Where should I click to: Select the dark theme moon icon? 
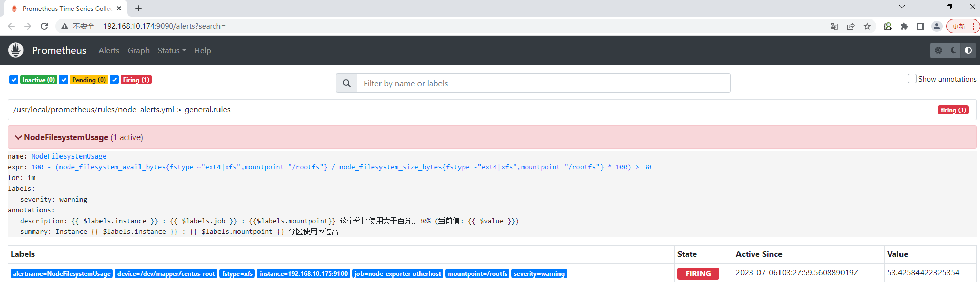coord(953,50)
